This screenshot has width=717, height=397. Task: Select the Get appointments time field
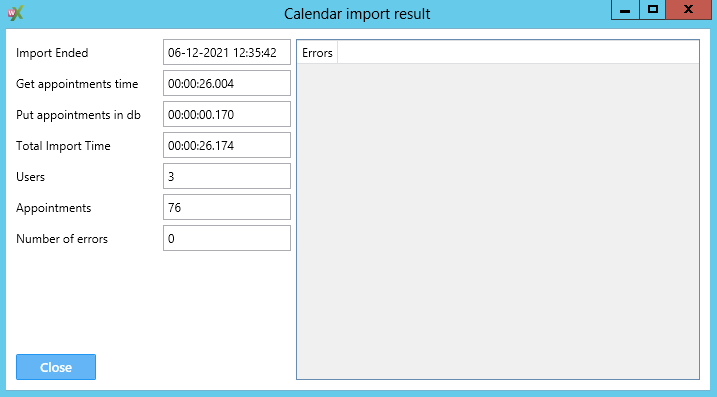click(x=227, y=83)
